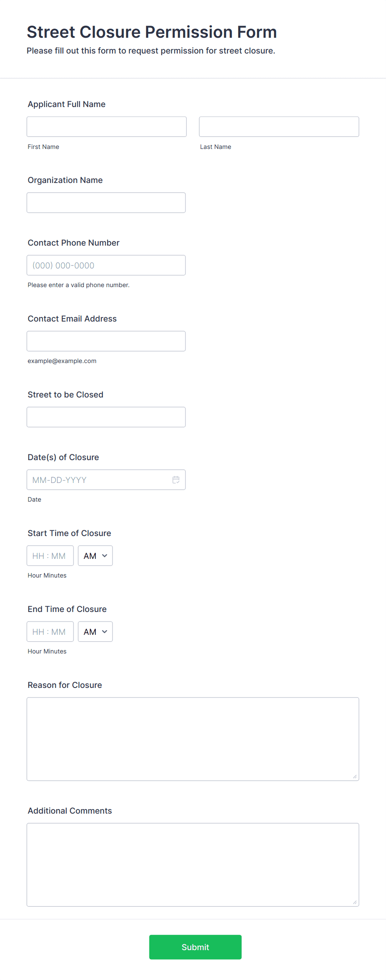
Task: Focus the Organization Name field
Action: (x=106, y=202)
